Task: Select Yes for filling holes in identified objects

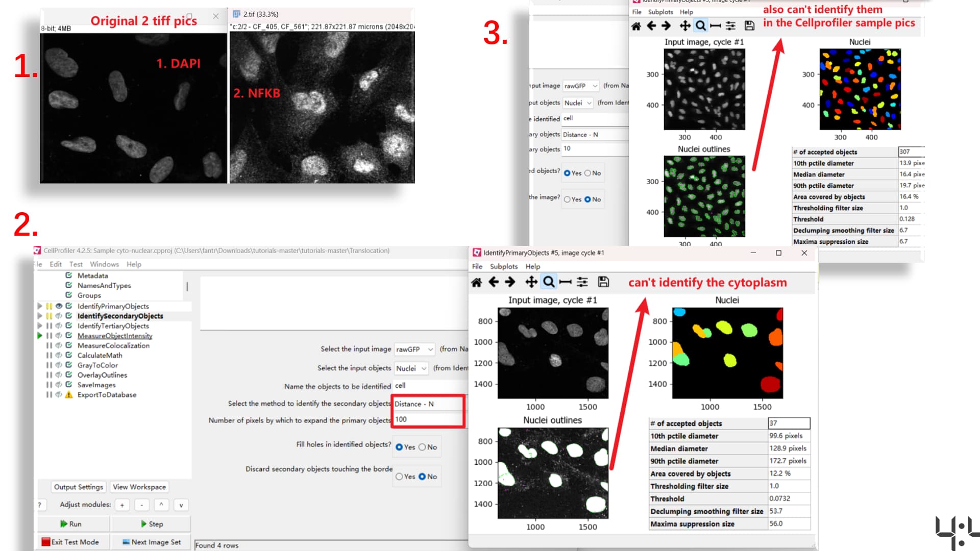Action: (x=400, y=446)
